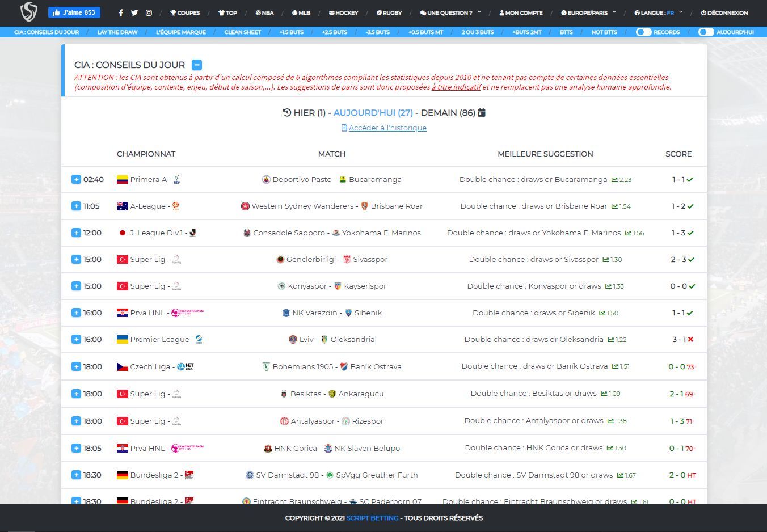Screen dimensions: 767x532
Task: Open the HOCKEY section
Action: click(x=344, y=12)
